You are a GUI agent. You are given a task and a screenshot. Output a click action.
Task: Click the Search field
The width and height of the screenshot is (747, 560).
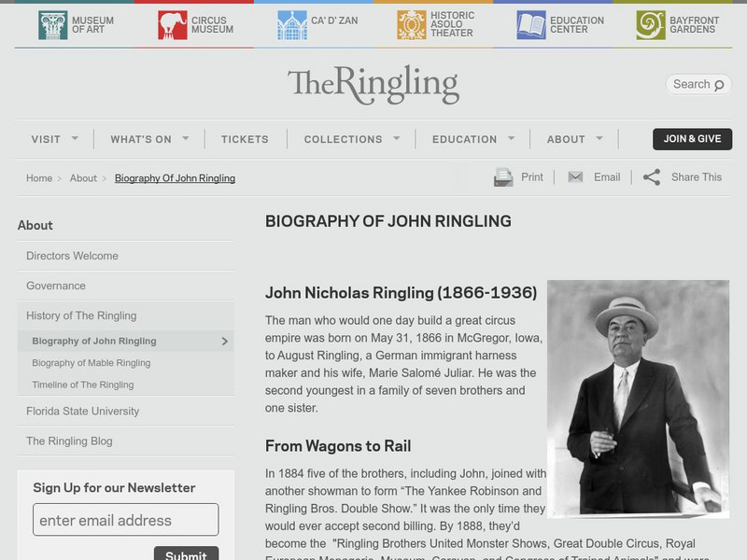click(x=698, y=85)
